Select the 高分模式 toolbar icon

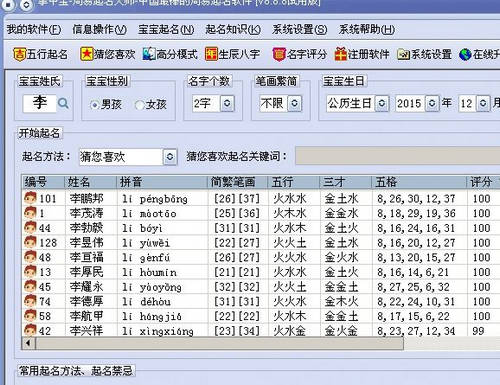click(x=149, y=54)
